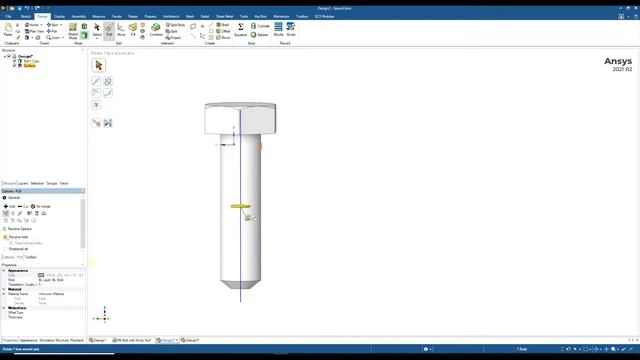Click the Undo icon in title bar
This screenshot has height=360, width=640.
(x=27, y=8)
